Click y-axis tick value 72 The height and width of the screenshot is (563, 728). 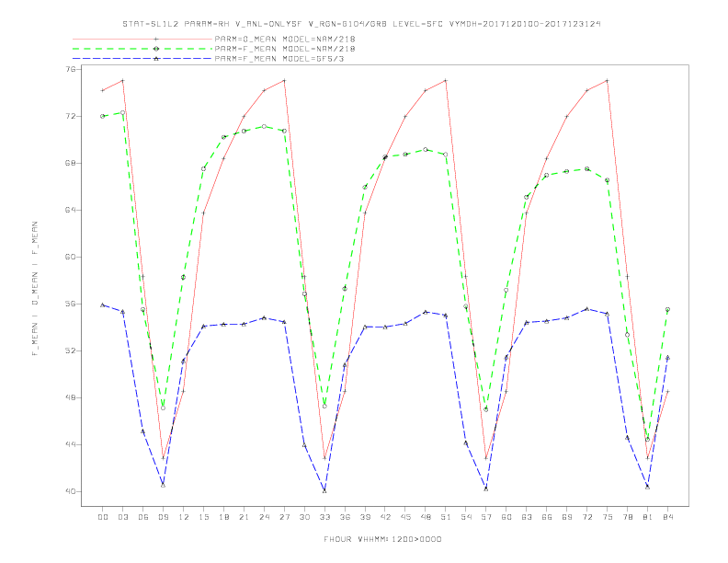73,116
